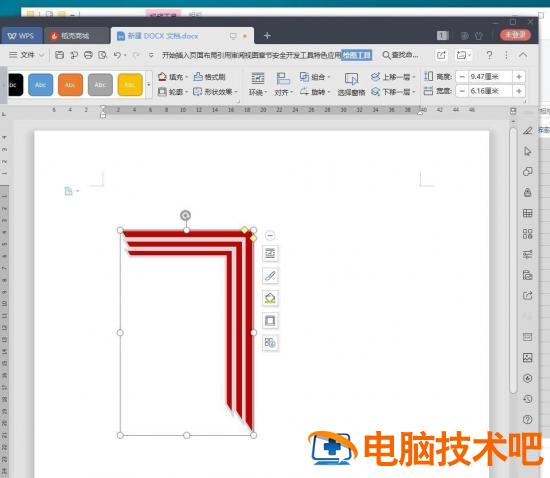Expand the quick access toolbar customize arrow
Screen dimensions: 550x478
click(151, 55)
